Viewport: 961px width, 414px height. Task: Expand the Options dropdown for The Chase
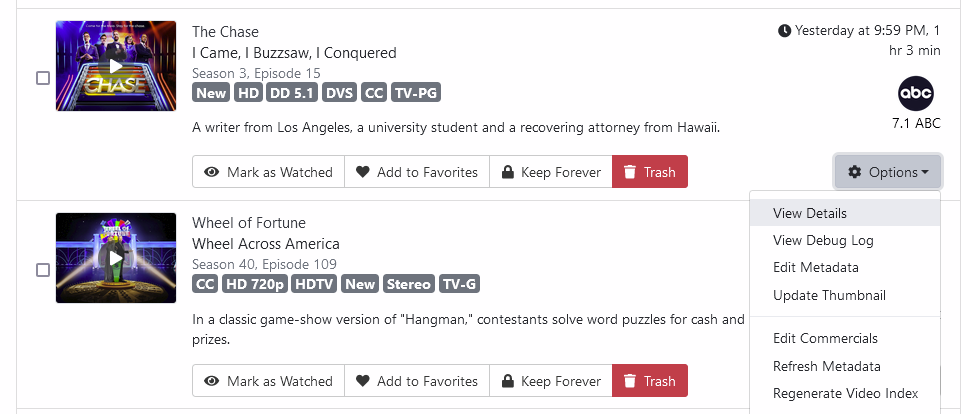(888, 172)
